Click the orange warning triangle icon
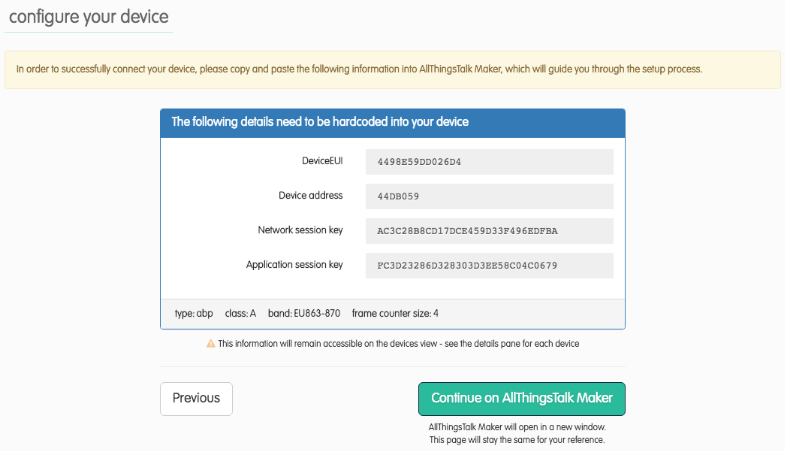 click(x=210, y=343)
